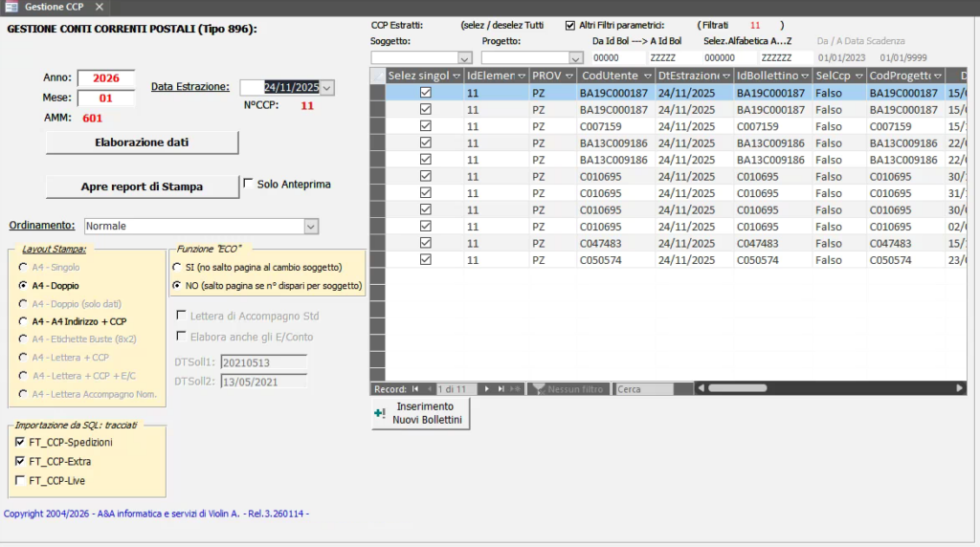Enable the Solo Anteprima checkbox

click(x=249, y=184)
